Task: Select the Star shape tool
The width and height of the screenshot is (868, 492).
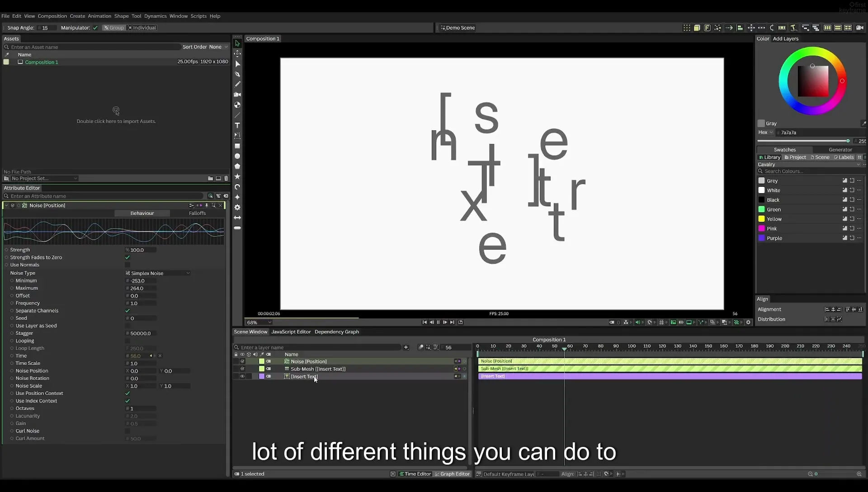Action: 237,176
